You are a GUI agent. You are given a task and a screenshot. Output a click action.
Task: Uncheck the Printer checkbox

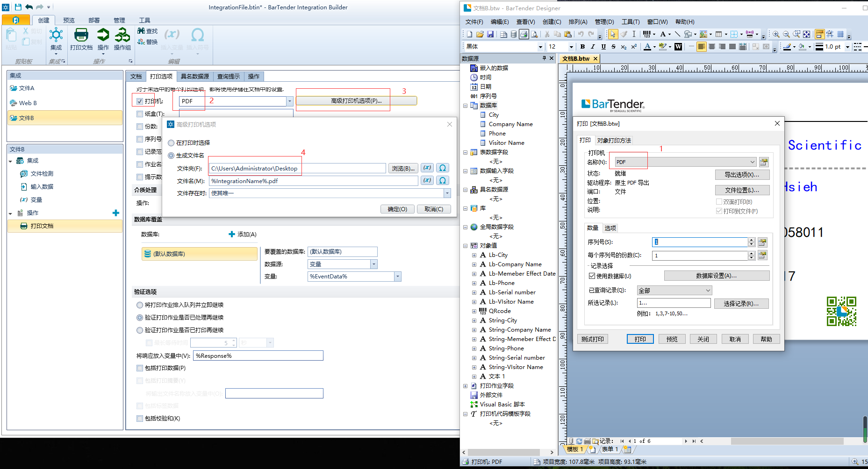click(140, 101)
